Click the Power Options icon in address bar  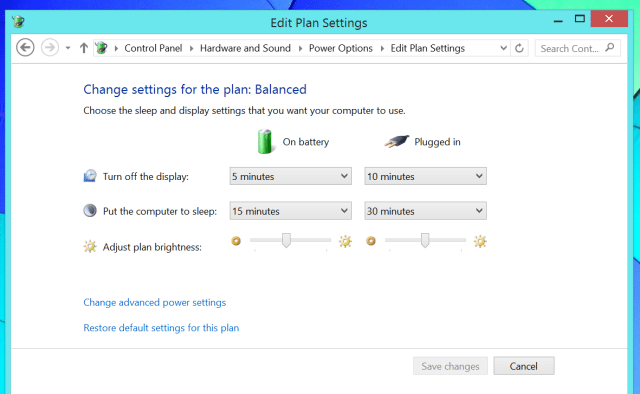[x=101, y=48]
